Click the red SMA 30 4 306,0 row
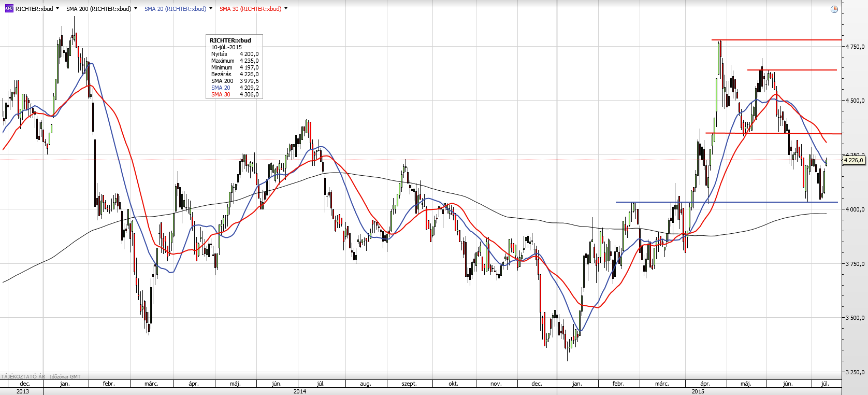The height and width of the screenshot is (395, 868). click(235, 94)
